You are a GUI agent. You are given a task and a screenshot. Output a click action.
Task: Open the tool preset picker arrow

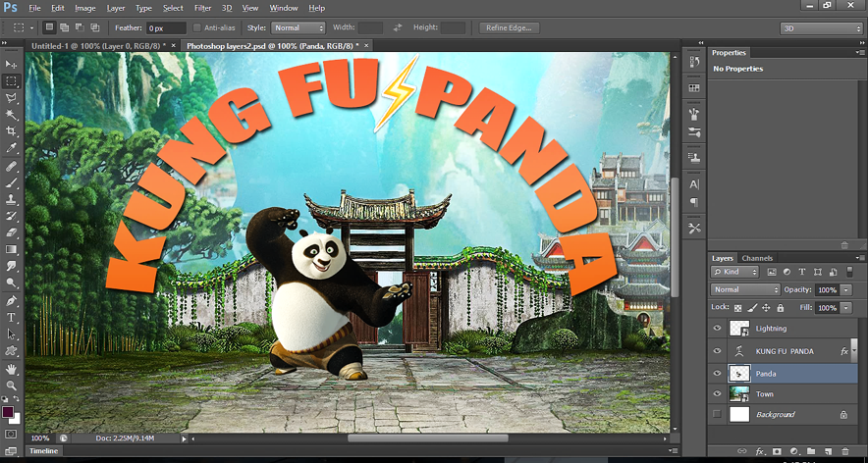[32, 27]
